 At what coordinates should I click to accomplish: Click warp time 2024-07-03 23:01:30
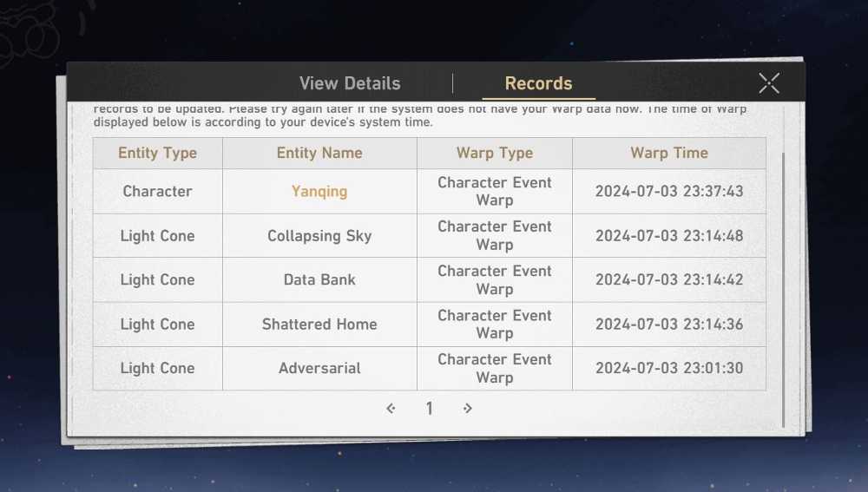[x=669, y=368]
